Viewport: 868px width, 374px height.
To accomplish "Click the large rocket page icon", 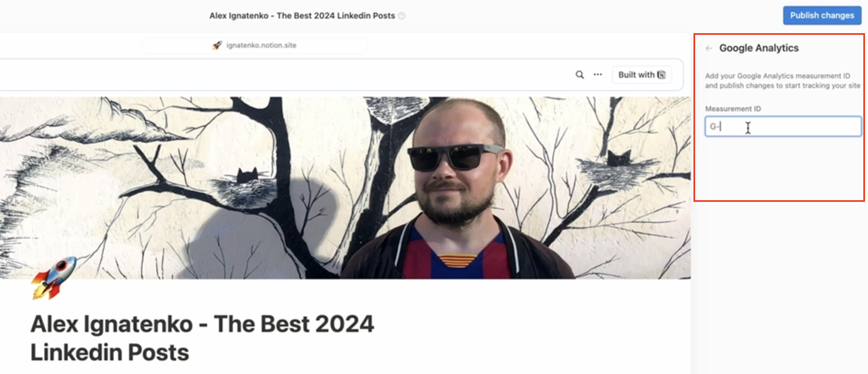I will pyautogui.click(x=54, y=278).
